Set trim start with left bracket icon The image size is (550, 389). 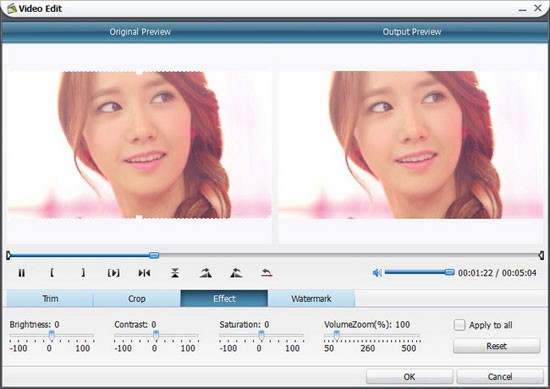pyautogui.click(x=52, y=273)
